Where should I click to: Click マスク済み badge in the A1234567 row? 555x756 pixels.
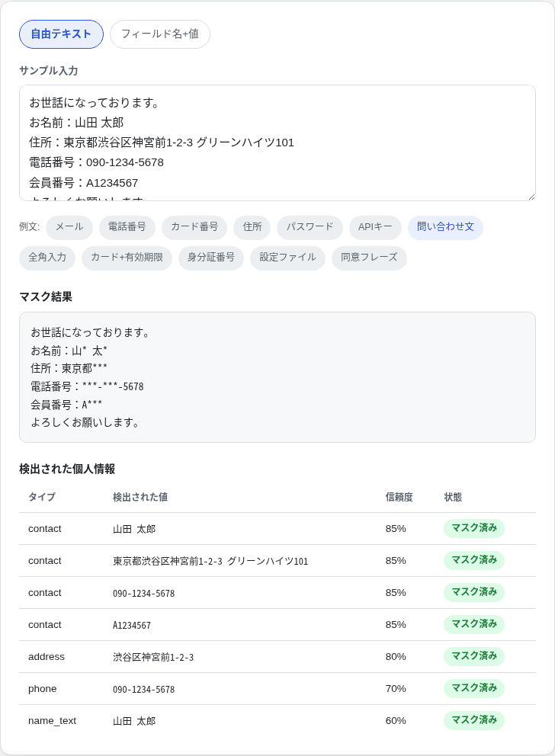tap(474, 624)
